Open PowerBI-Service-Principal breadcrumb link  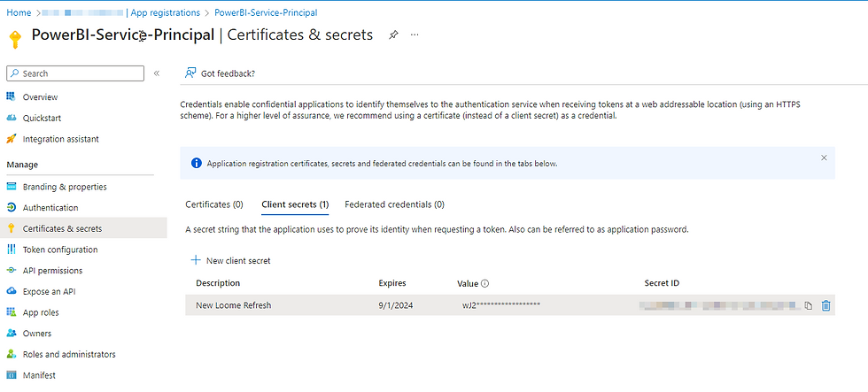click(x=266, y=12)
